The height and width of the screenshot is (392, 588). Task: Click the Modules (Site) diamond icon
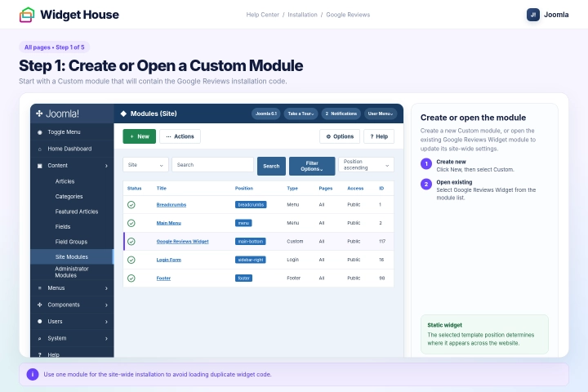coord(123,114)
